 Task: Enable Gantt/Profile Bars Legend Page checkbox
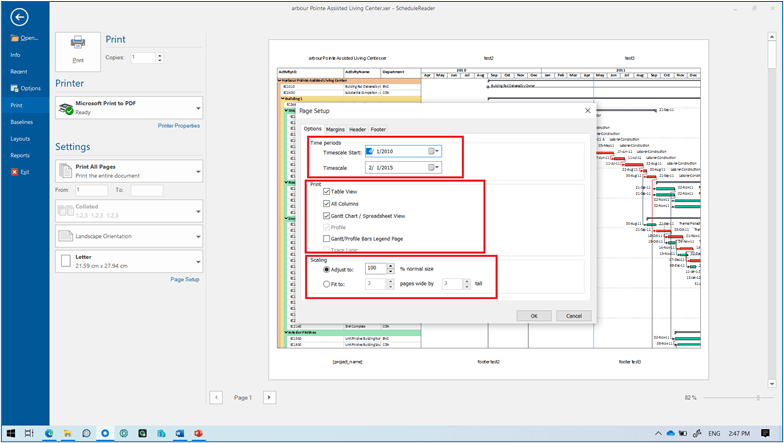[x=327, y=239]
